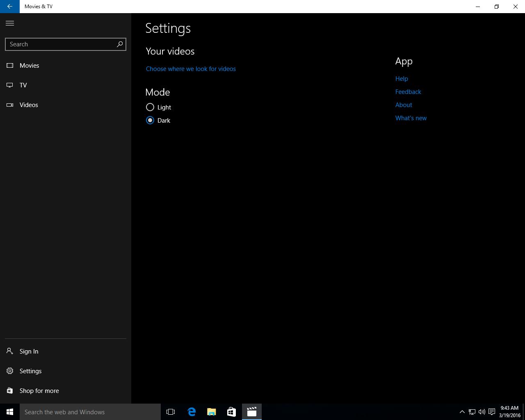Show hidden tray icons
The height and width of the screenshot is (420, 525).
[x=462, y=412]
